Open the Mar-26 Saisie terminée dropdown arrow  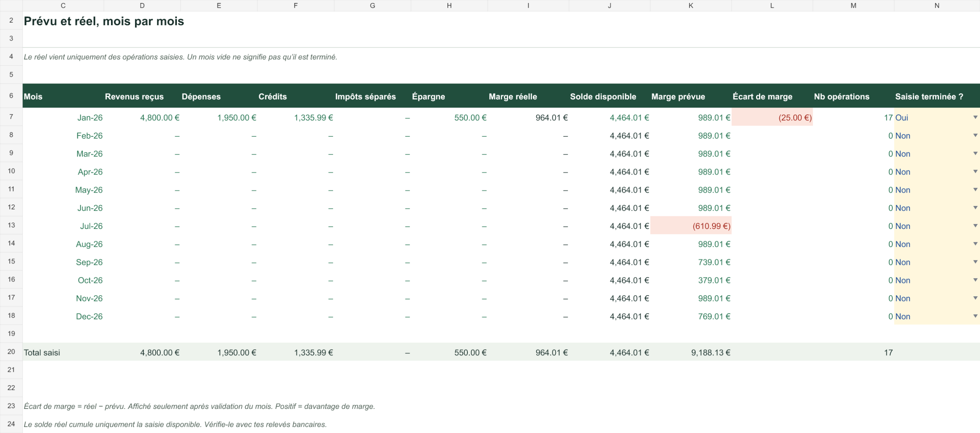[975, 154]
